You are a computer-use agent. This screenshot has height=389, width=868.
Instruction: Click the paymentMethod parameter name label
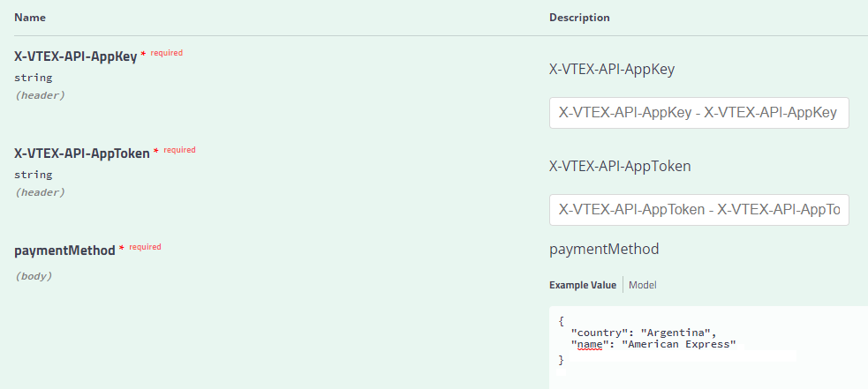click(x=64, y=251)
